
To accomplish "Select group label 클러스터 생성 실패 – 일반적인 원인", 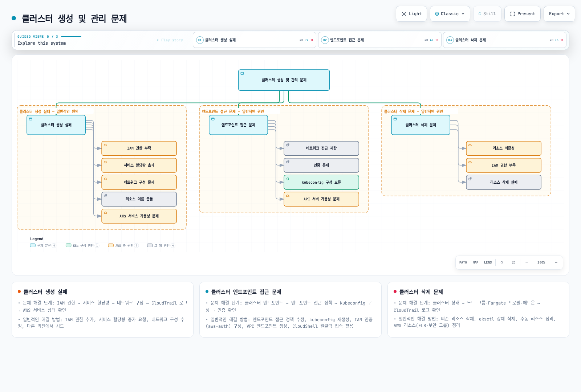I will [49, 111].
